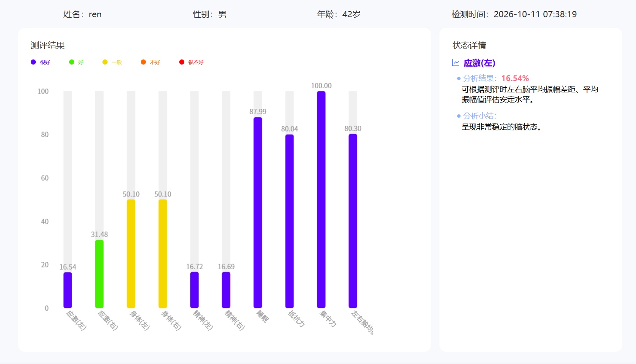Select the yellow 身体(右) bar
This screenshot has height=364, width=636.
[163, 253]
